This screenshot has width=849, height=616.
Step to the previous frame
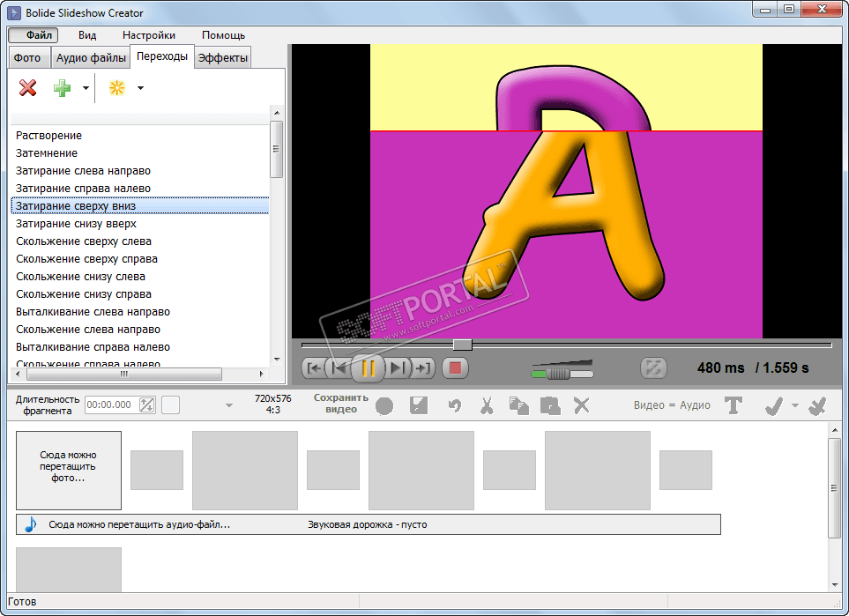pyautogui.click(x=339, y=368)
